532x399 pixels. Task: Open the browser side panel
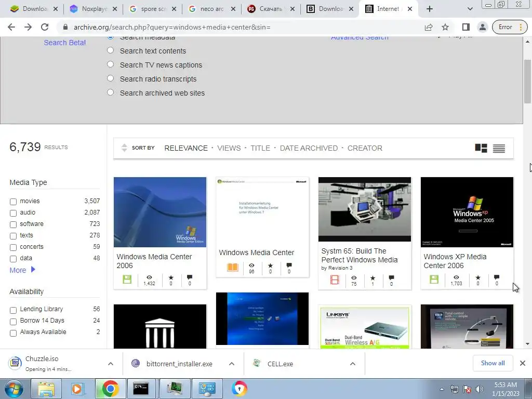tap(466, 27)
